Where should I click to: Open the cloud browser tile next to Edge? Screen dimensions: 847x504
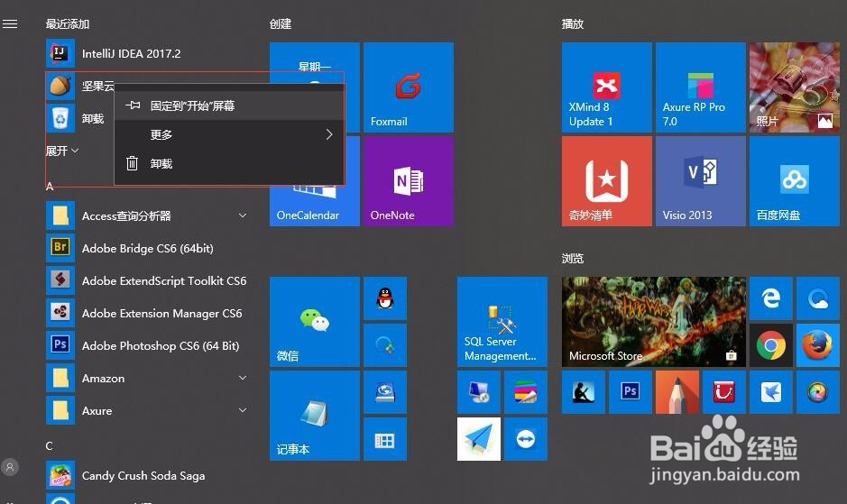coord(818,298)
